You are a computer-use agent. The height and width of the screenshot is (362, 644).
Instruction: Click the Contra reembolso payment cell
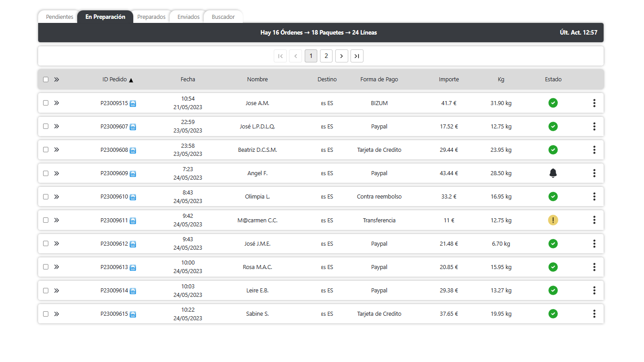(x=379, y=197)
